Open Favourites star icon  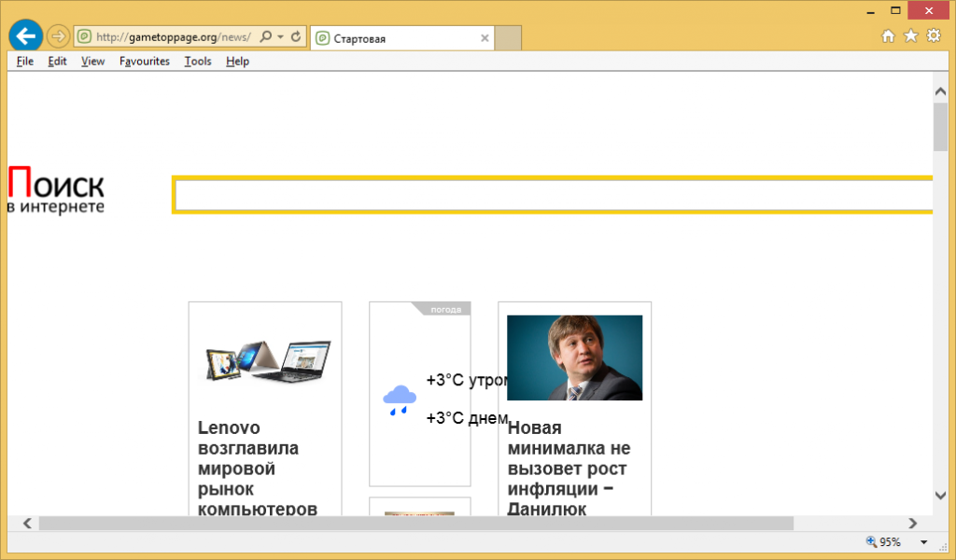click(x=910, y=36)
